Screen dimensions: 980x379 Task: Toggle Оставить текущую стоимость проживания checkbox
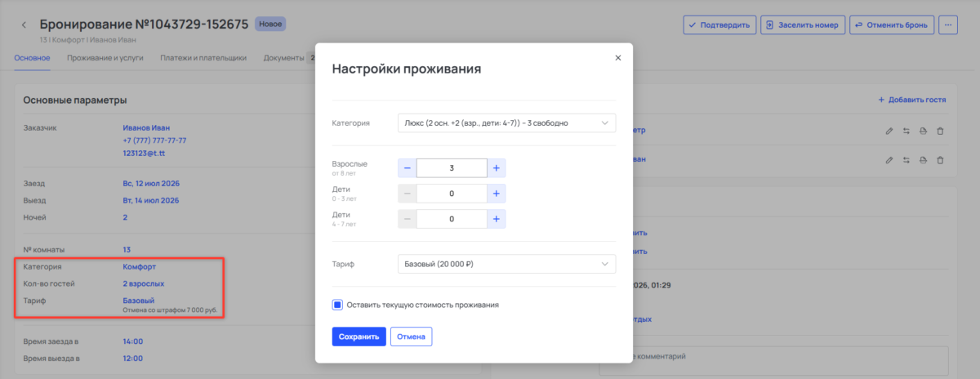coord(337,305)
